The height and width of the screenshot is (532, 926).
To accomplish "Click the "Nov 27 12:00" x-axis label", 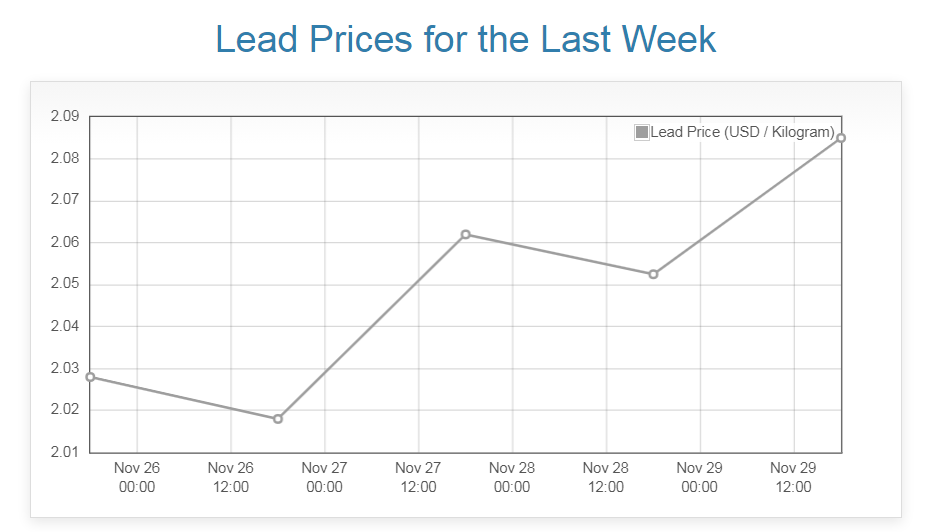I will (x=418, y=478).
